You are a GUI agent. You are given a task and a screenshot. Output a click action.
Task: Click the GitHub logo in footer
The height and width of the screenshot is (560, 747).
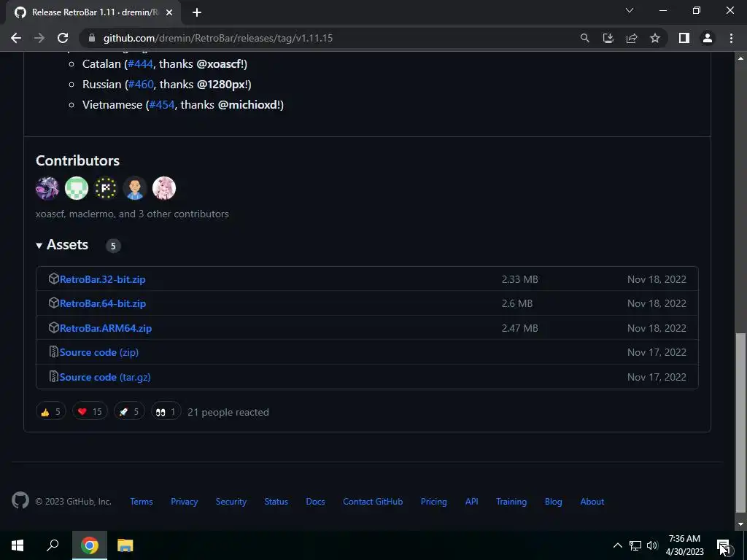20,500
